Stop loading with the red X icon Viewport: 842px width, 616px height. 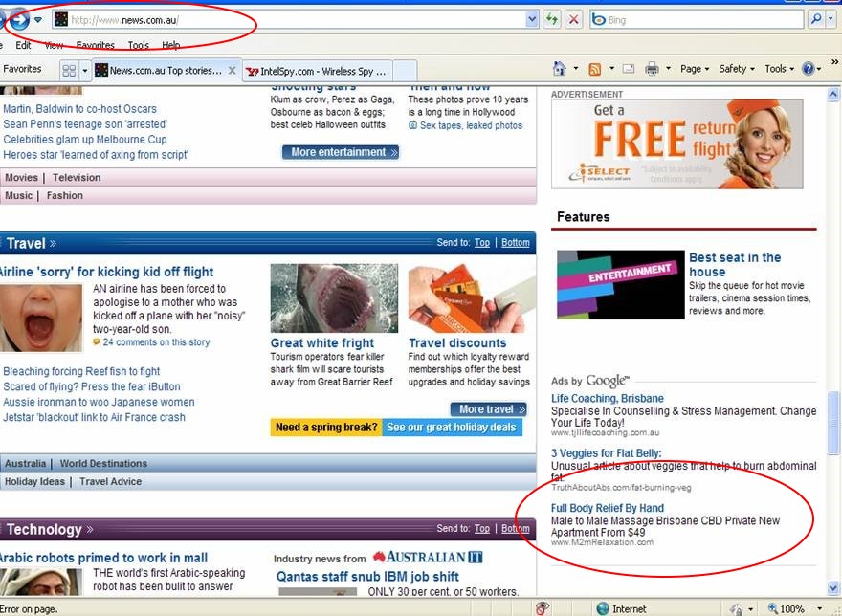573,20
